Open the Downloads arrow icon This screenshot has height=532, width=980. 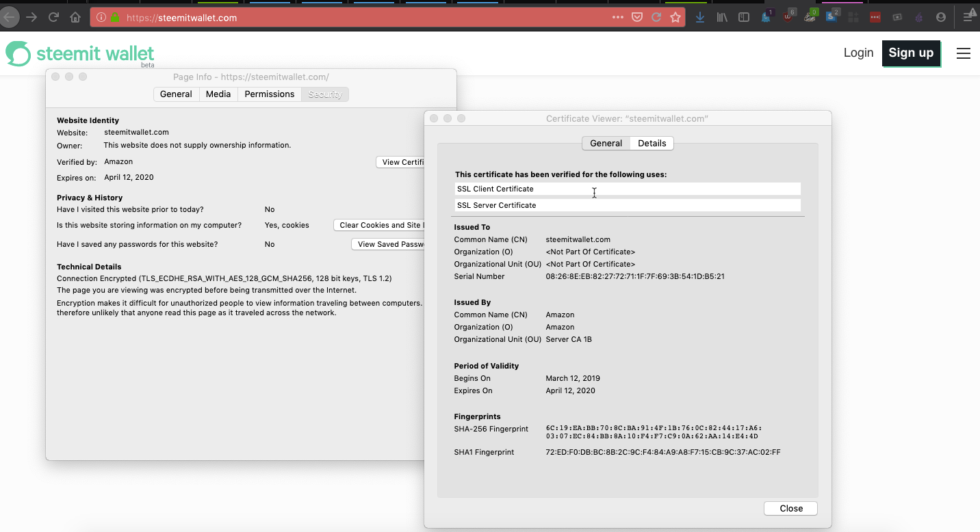pyautogui.click(x=700, y=18)
